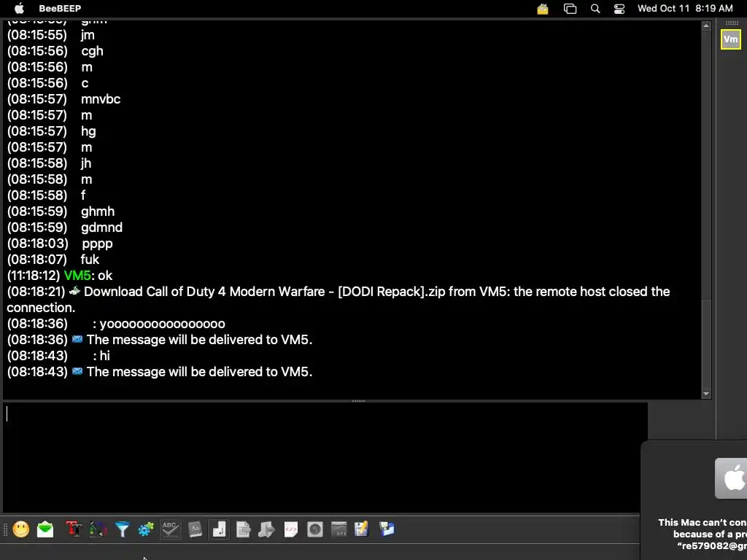Click inside the message input field
The width and height of the screenshot is (747, 560).
325,457
